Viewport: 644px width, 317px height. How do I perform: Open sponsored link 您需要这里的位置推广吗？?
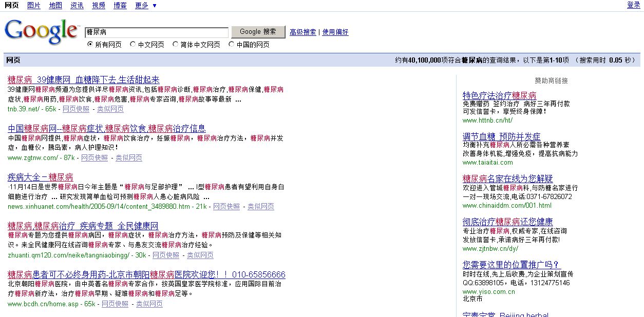point(511,265)
